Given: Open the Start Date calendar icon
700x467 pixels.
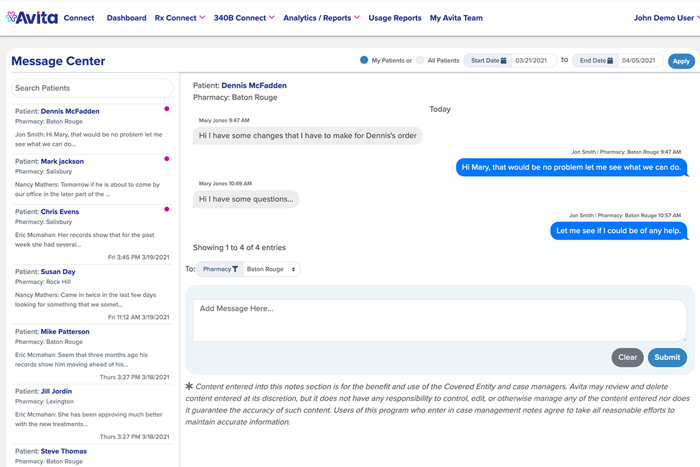Looking at the screenshot, I should (x=504, y=60).
